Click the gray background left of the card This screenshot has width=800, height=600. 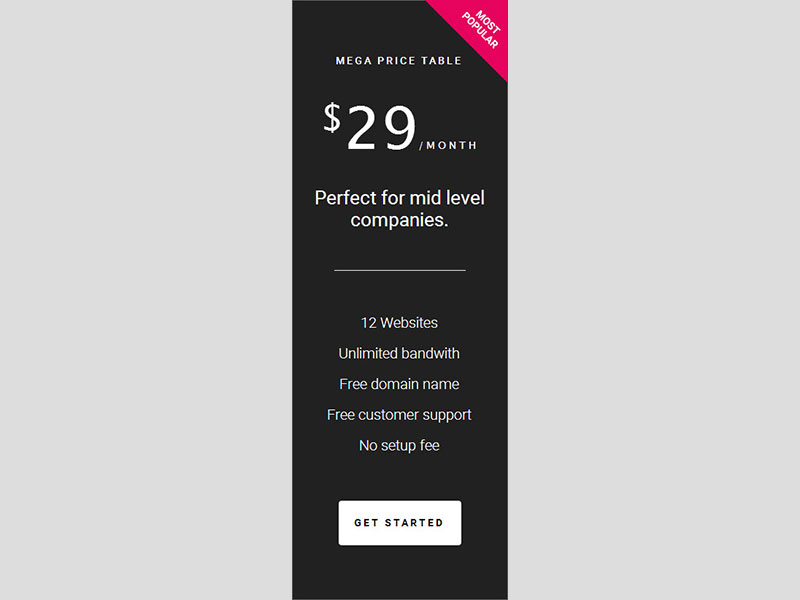click(x=145, y=300)
